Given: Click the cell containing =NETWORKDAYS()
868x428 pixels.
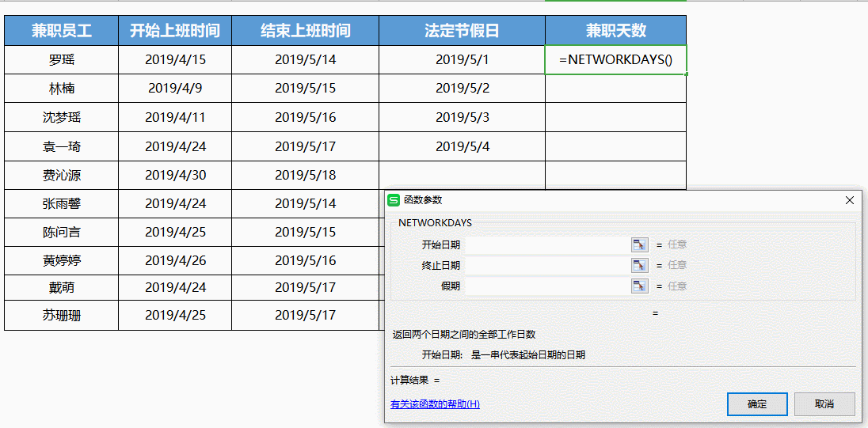Looking at the screenshot, I should click(615, 59).
